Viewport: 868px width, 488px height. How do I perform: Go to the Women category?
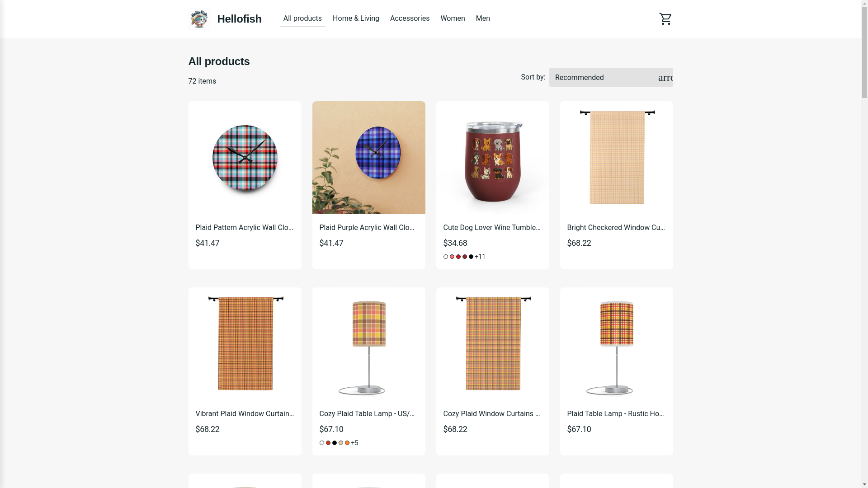tap(453, 19)
